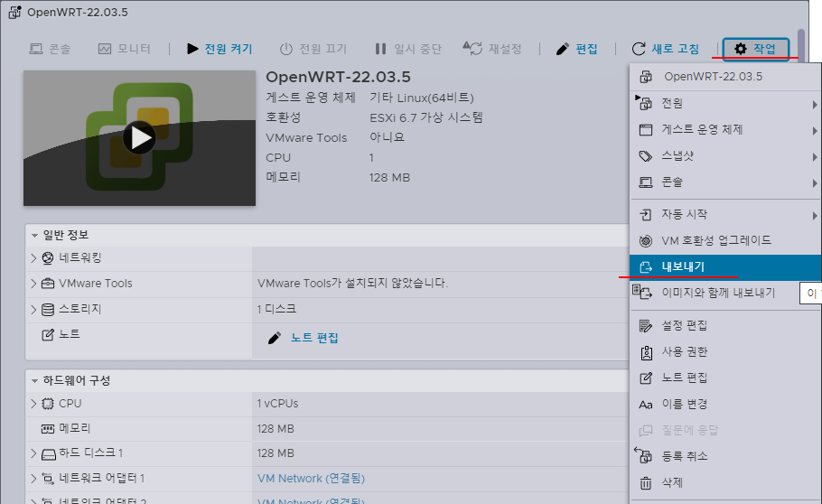
Task: Click the ESXi 6.7 가상 시스템 compatibility value
Action: [425, 117]
